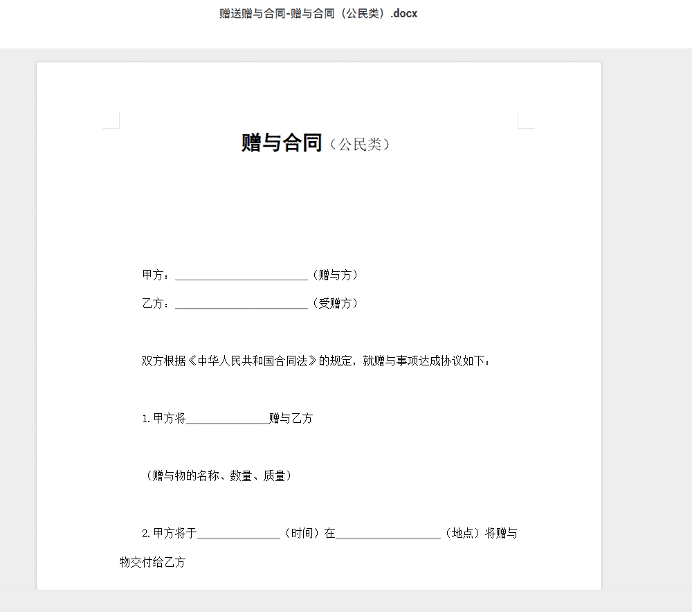Click the file name 赠送赠与合同-赠与合同（公民类）.docx
The height and width of the screenshot is (616, 692).
[318, 14]
